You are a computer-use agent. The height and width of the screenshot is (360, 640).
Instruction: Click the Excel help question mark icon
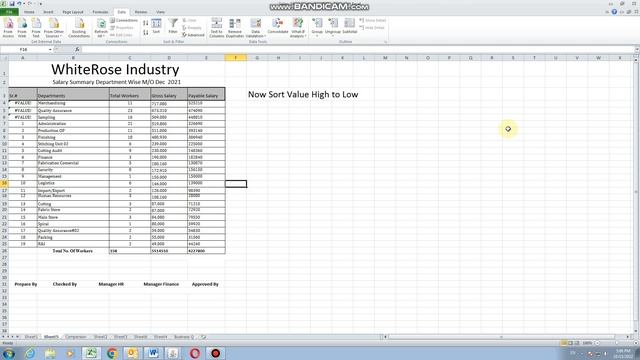pos(614,12)
